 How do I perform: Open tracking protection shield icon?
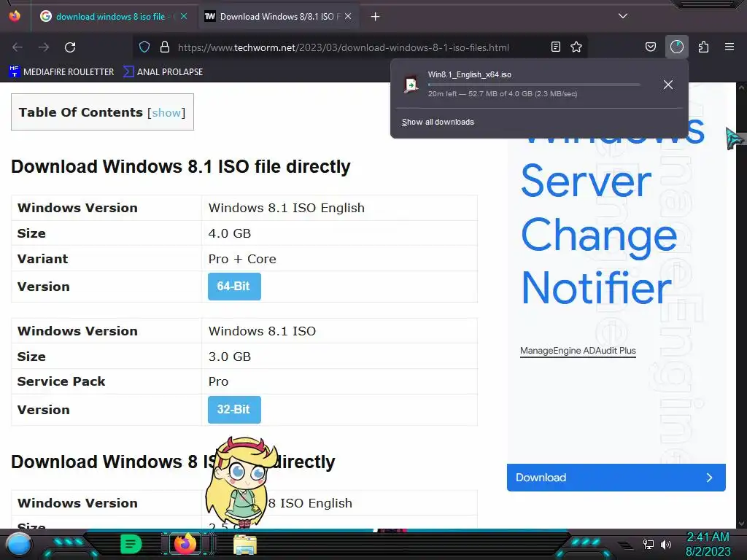144,47
